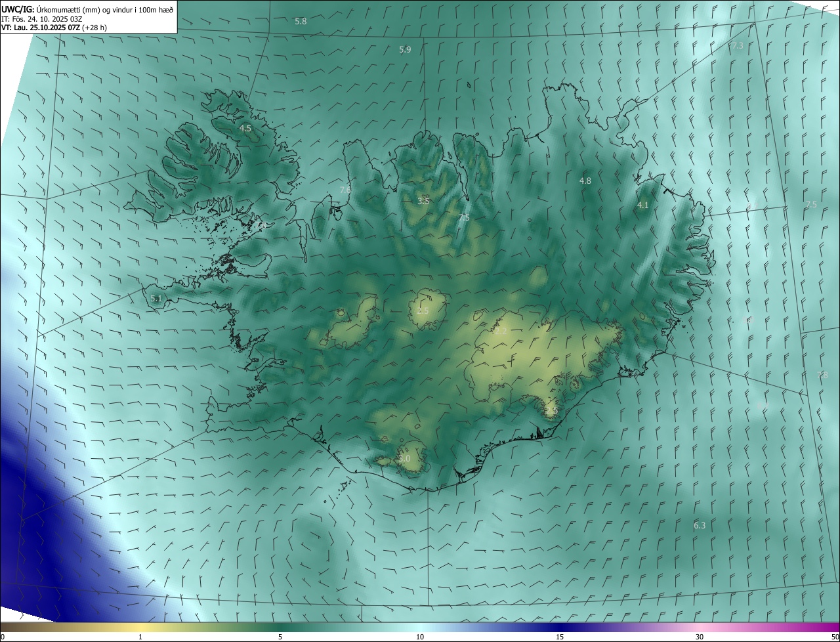Viewport: 840px width, 642px height.
Task: Click the 7.6 value label on the map
Action: [x=345, y=190]
